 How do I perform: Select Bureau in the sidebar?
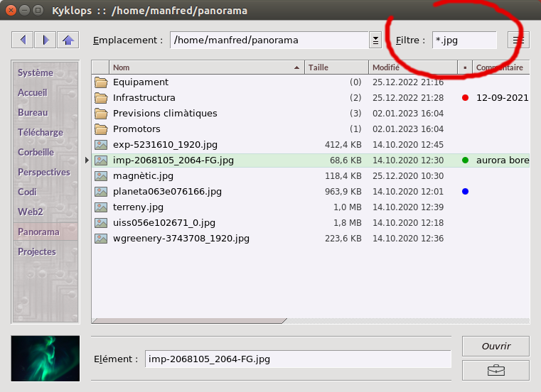tap(33, 112)
